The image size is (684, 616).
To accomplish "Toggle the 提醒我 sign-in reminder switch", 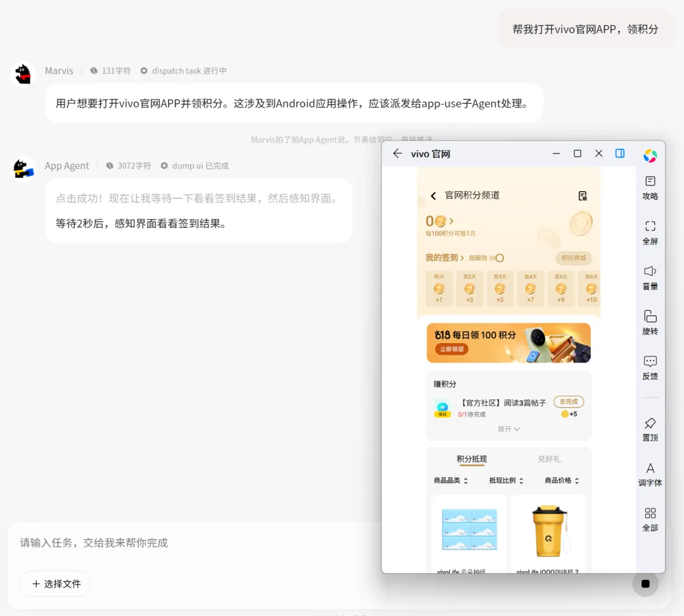I will [497, 258].
